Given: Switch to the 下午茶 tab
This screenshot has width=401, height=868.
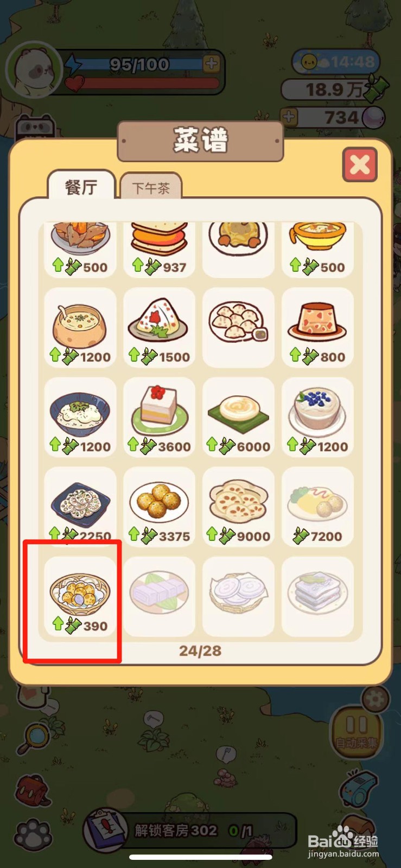Looking at the screenshot, I should point(151,188).
